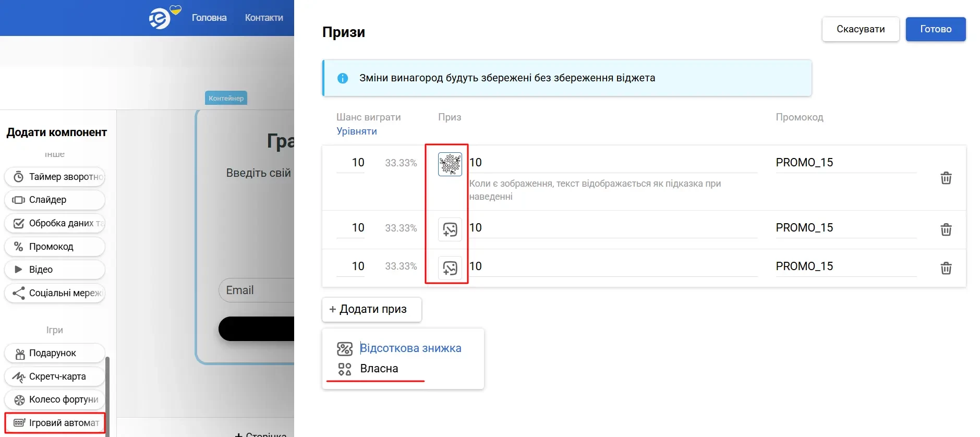
Task: Click trash icon on third prize row
Action: pyautogui.click(x=946, y=268)
